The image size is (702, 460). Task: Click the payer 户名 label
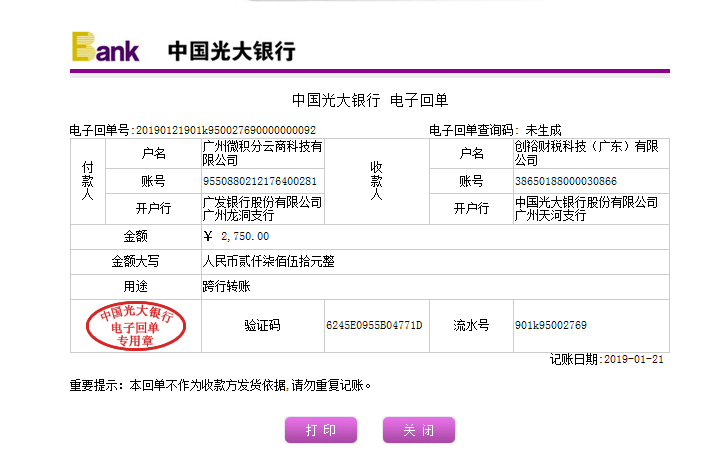pyautogui.click(x=154, y=153)
